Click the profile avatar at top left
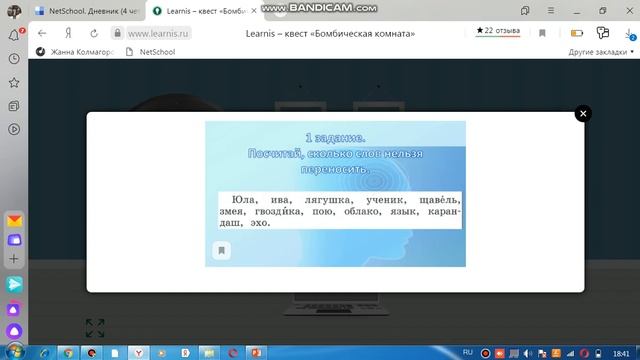 [x=14, y=11]
